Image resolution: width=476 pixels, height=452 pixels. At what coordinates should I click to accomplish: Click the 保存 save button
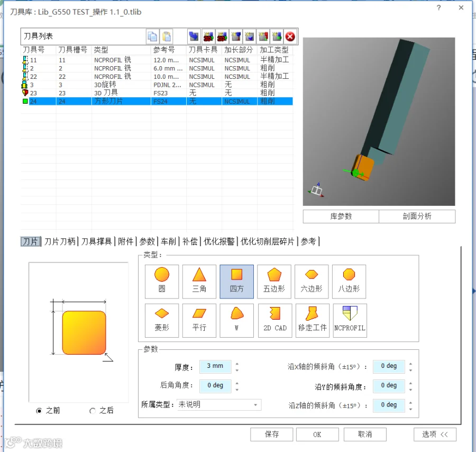272,435
